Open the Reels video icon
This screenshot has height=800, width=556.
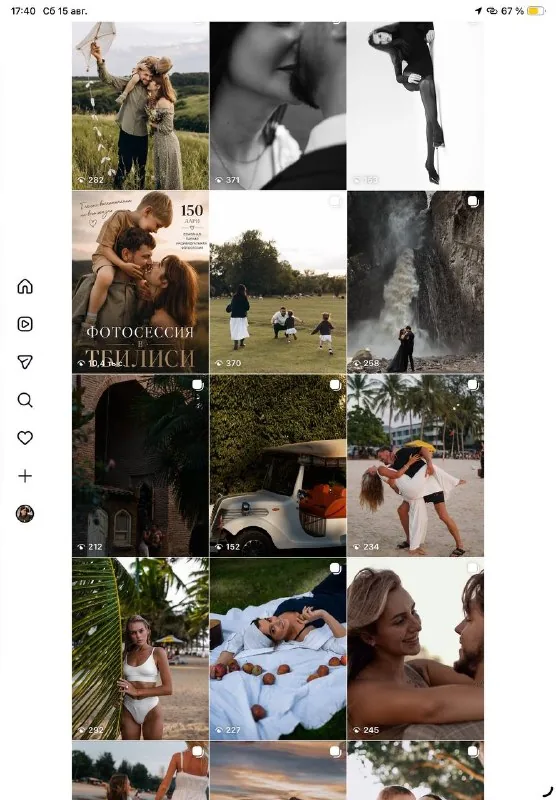tap(25, 324)
